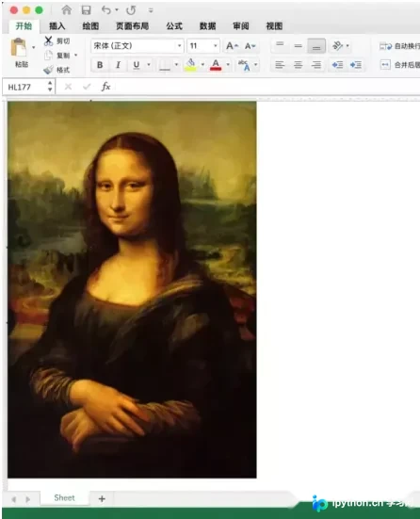Switch to the 绘图 ribbon tab
Image resolution: width=420 pixels, height=519 pixels.
click(90, 26)
